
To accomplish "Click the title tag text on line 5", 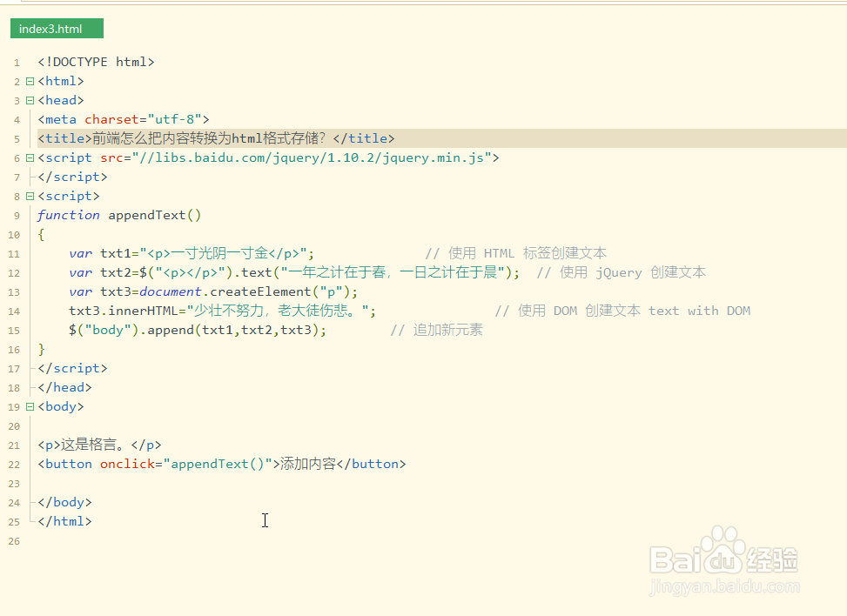I will click(x=216, y=138).
